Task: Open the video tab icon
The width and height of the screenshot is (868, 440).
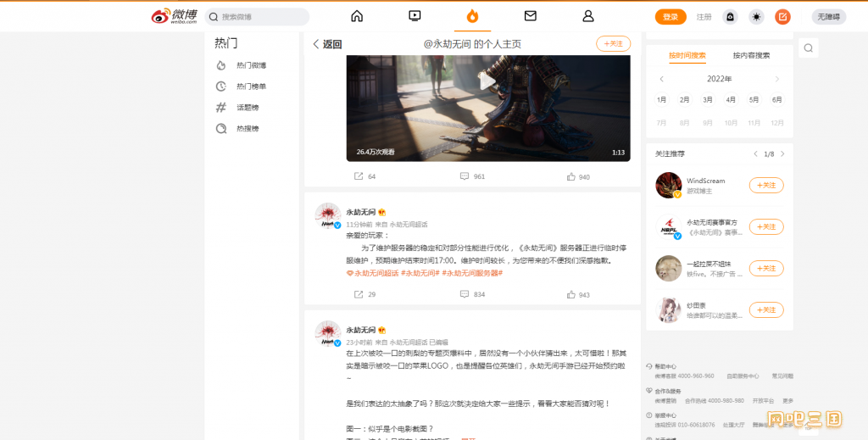Action: [415, 16]
